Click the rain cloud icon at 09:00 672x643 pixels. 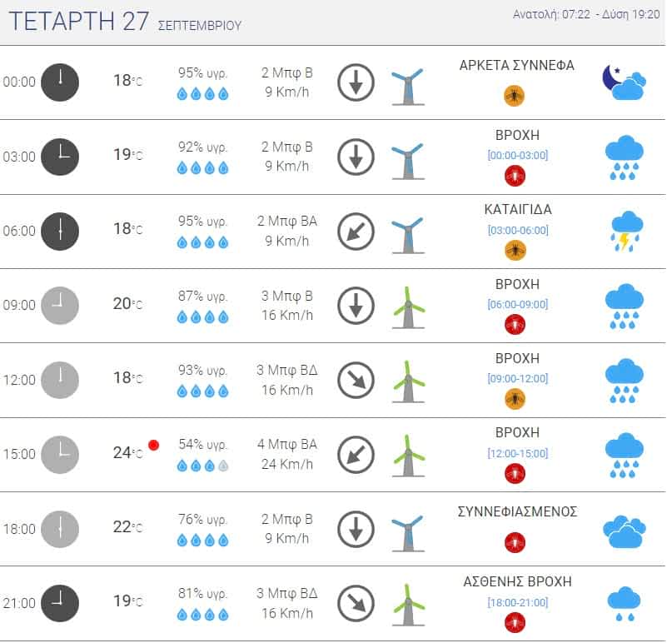pyautogui.click(x=624, y=306)
